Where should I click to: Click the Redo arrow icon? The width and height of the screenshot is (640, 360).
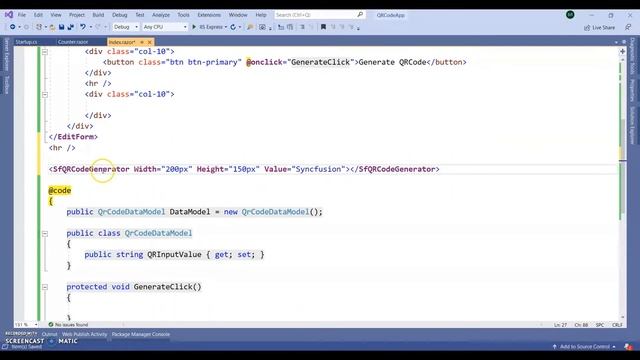point(98,27)
